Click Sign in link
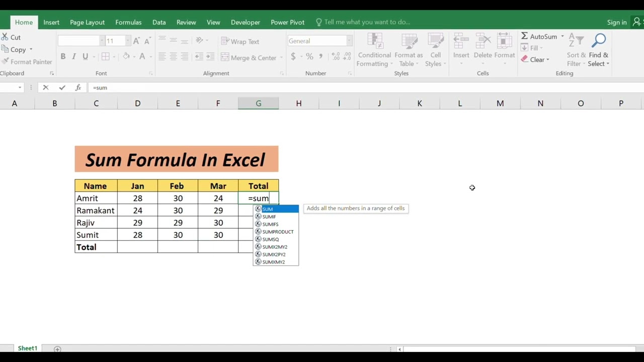 (x=617, y=22)
